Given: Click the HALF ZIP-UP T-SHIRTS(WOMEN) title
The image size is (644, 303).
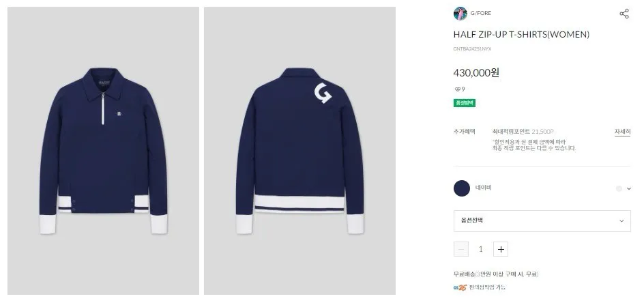Looking at the screenshot, I should tap(521, 35).
